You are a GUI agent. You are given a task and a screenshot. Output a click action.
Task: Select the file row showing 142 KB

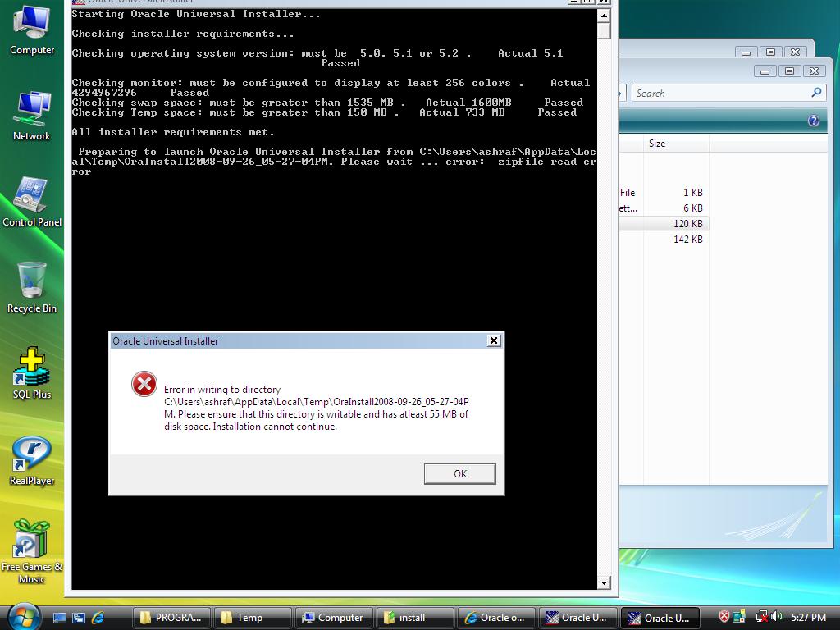[x=664, y=239]
